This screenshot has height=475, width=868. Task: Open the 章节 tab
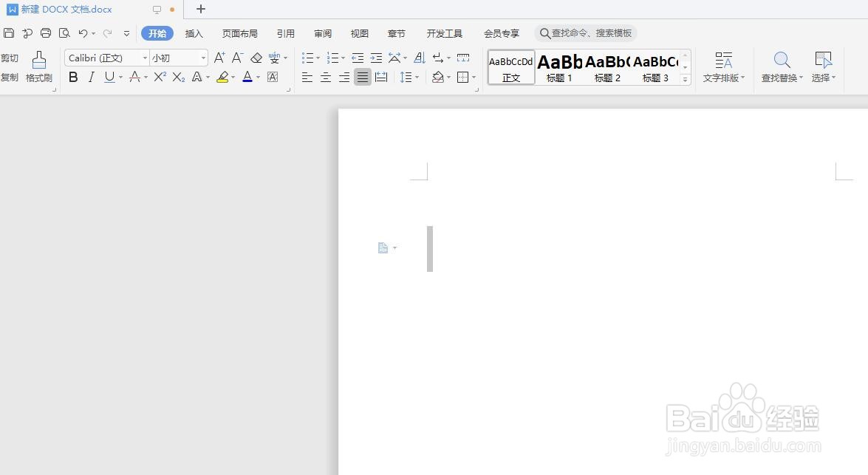pos(397,33)
